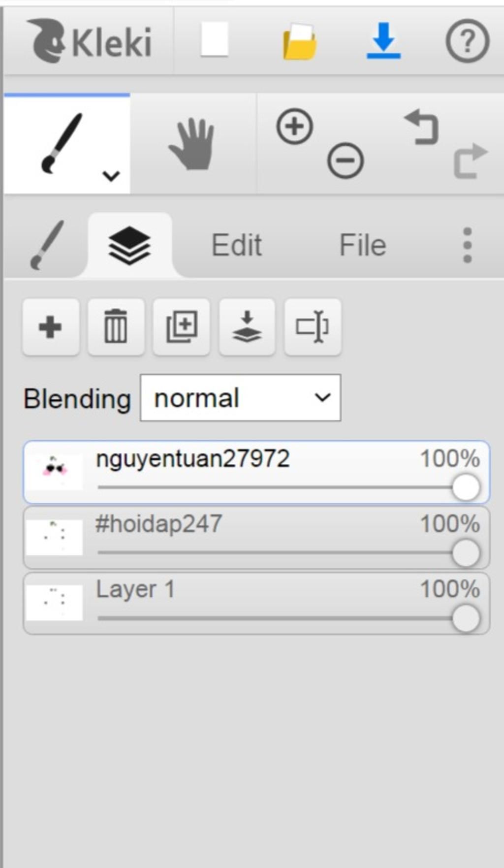Create a new image with blank page icon
Viewport: 504px width, 868px height.
(215, 39)
